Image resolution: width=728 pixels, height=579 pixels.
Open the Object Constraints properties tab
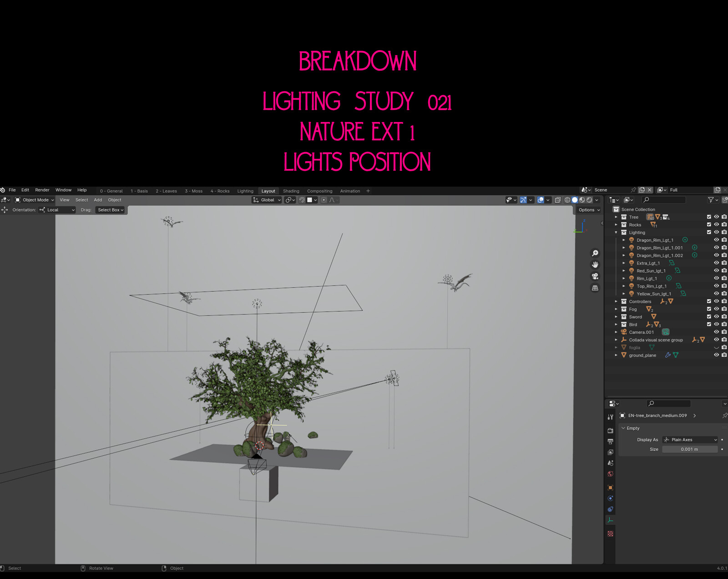[610, 509]
